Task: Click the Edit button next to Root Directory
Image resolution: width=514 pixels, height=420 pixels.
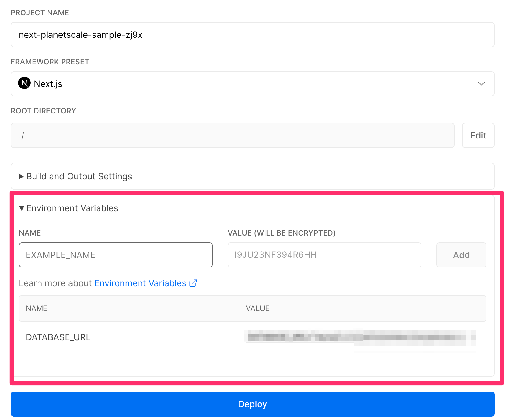Action: (478, 135)
